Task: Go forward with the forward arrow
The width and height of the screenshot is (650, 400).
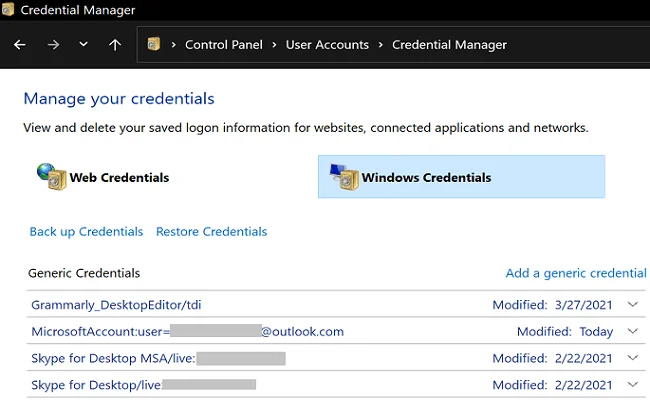Action: pyautogui.click(x=53, y=44)
